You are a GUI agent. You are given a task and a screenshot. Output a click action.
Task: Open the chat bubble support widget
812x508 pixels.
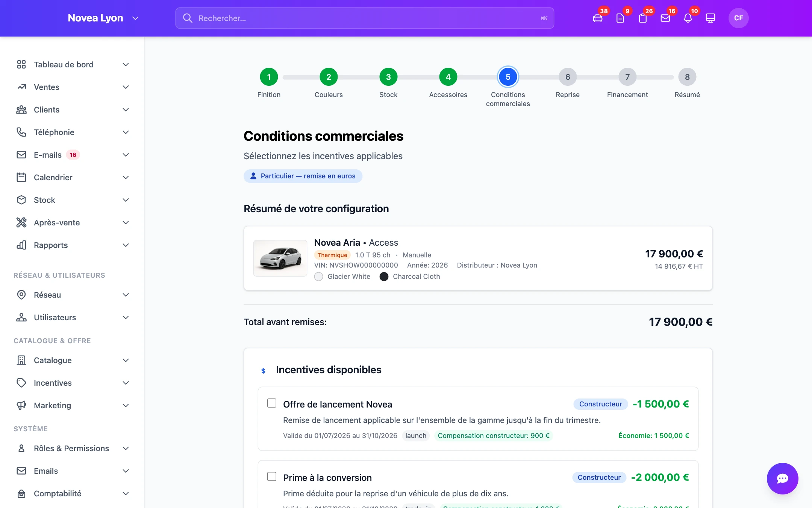(x=782, y=478)
